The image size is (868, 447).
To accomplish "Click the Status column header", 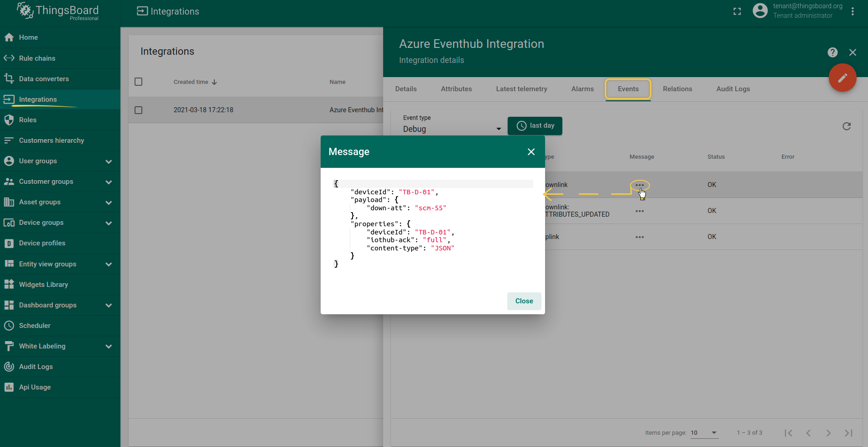I will pyautogui.click(x=716, y=157).
